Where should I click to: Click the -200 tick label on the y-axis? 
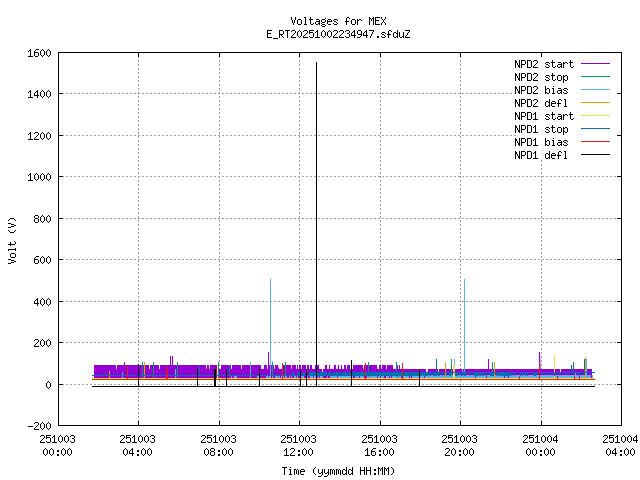click(x=38, y=426)
